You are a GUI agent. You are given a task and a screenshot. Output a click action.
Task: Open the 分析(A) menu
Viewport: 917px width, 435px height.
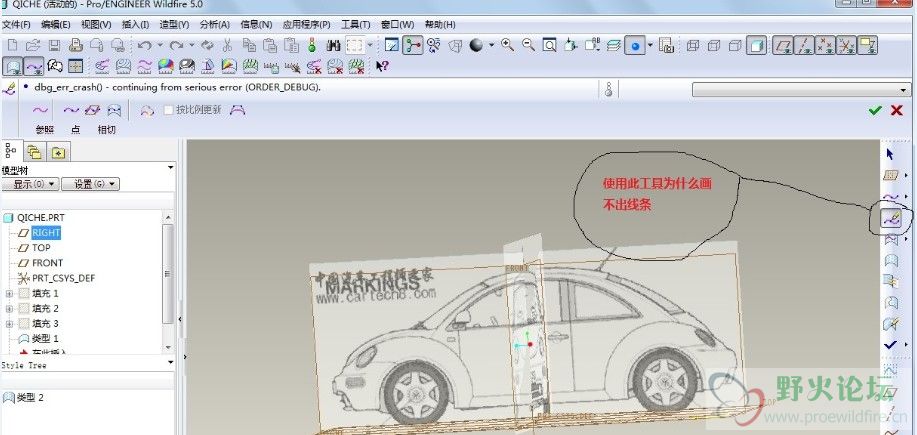[x=215, y=25]
